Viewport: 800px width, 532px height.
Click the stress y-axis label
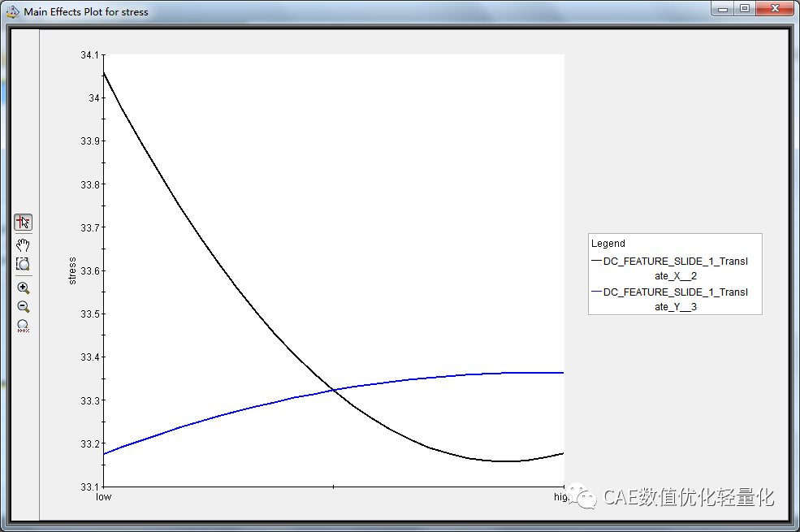[72, 270]
